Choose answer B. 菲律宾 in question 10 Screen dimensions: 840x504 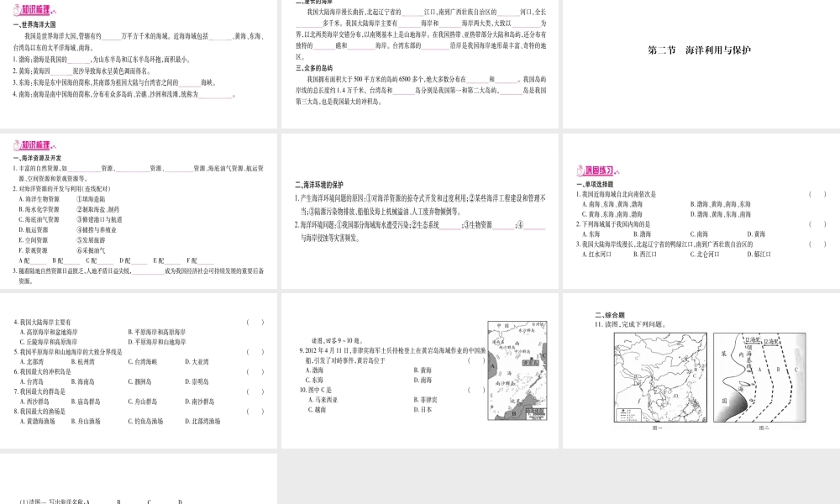[425, 400]
